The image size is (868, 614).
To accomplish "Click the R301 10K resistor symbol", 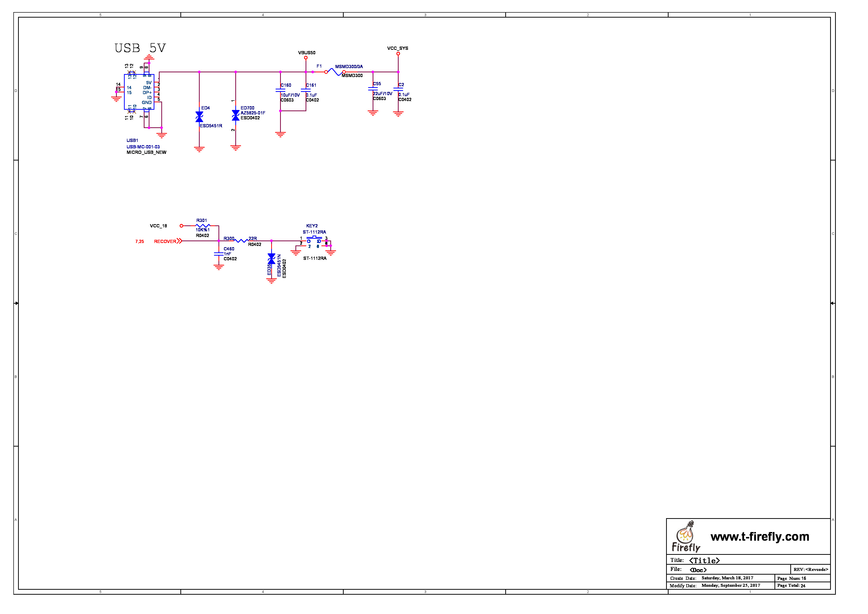I will [203, 225].
